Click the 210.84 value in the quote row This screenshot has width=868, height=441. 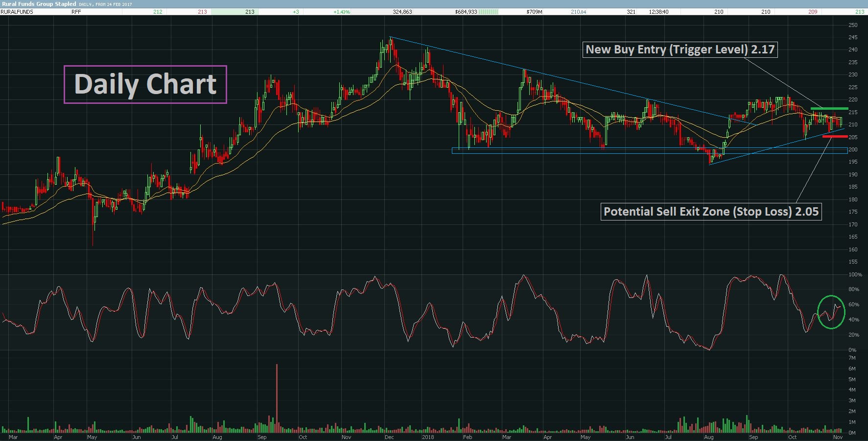click(x=578, y=12)
